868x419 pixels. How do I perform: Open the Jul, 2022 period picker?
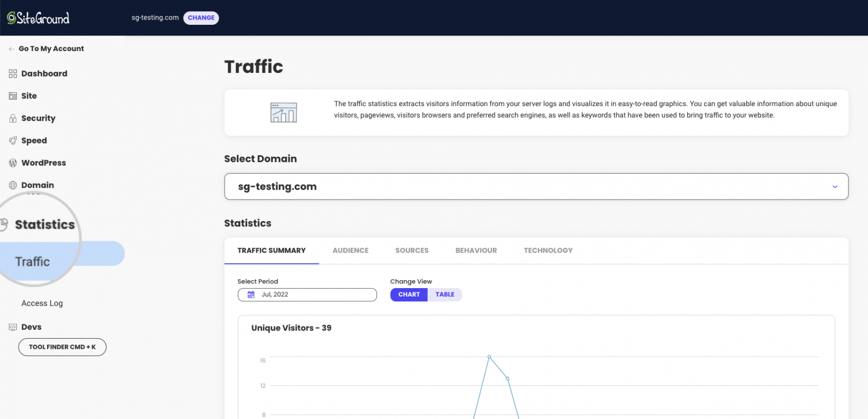(x=307, y=295)
